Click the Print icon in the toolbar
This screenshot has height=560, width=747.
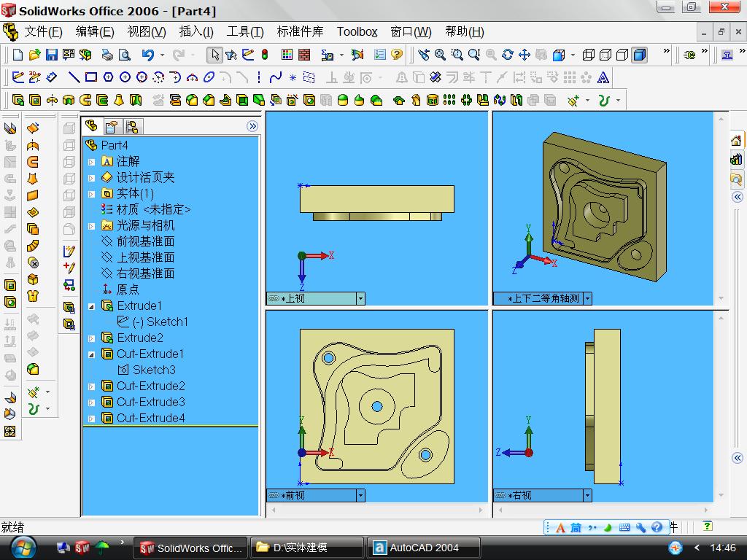point(107,55)
